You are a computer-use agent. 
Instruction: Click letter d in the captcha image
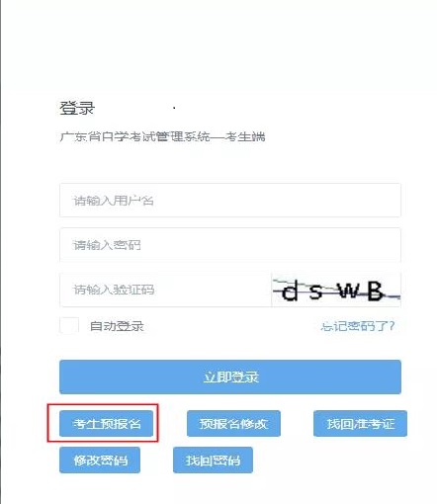(x=290, y=291)
